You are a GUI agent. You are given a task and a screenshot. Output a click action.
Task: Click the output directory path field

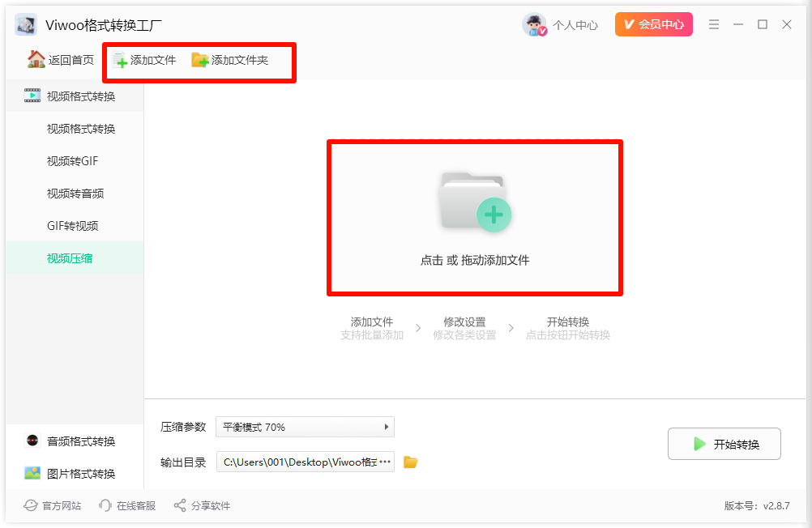tap(305, 462)
